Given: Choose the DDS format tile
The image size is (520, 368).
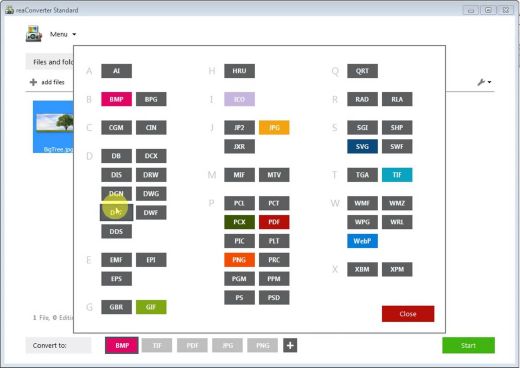Looking at the screenshot, I should tap(116, 231).
